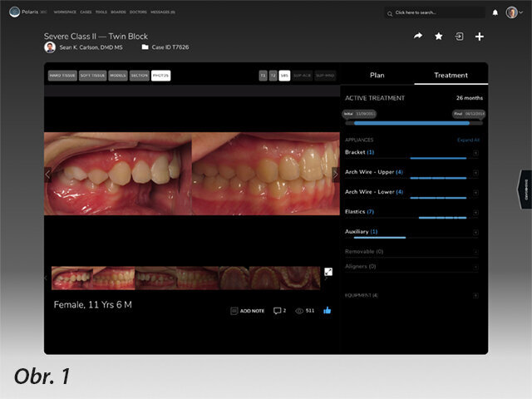Toggle the Hard Tissue view
Image resolution: width=532 pixels, height=399 pixels.
click(62, 76)
